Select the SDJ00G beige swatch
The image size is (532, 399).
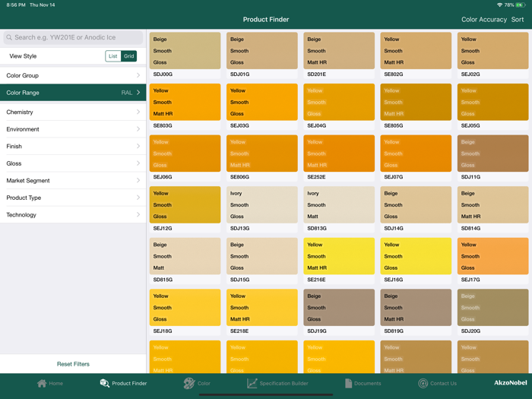point(185,51)
